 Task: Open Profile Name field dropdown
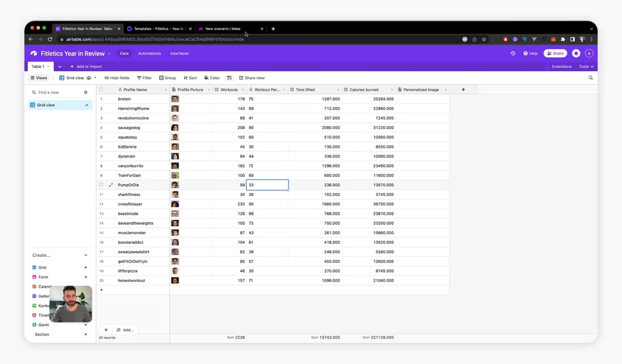click(165, 90)
